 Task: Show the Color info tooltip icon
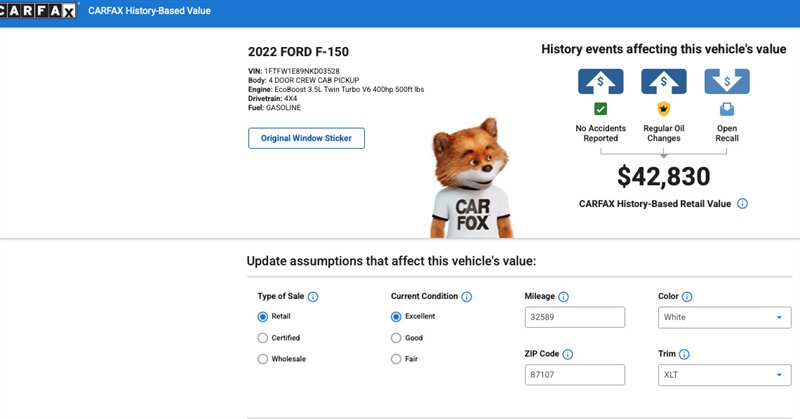[x=687, y=297]
